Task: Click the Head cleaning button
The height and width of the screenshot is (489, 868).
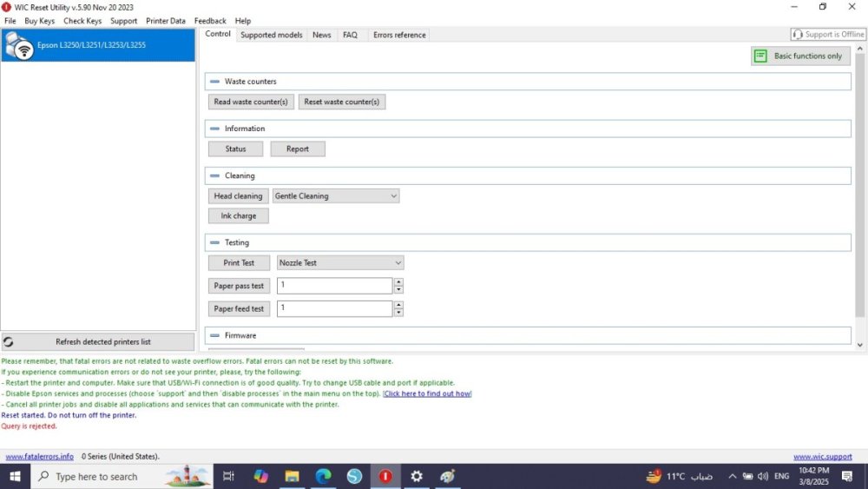Action: [x=238, y=196]
